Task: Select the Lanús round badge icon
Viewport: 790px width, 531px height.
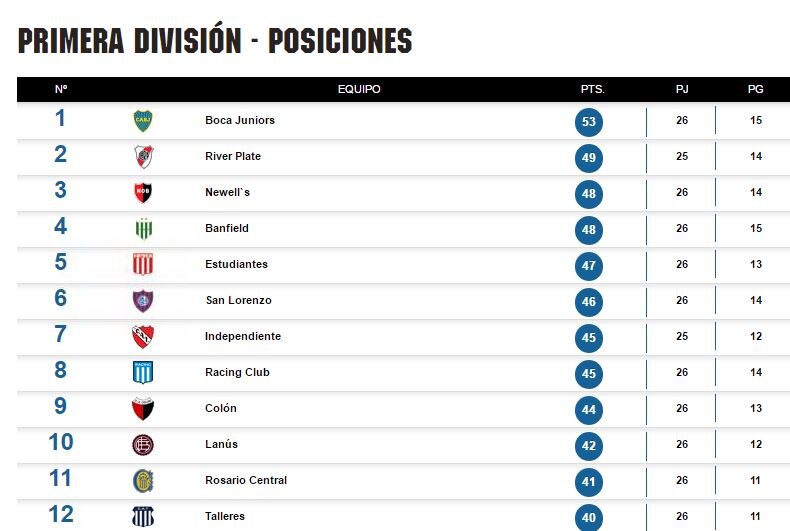Action: pos(143,445)
